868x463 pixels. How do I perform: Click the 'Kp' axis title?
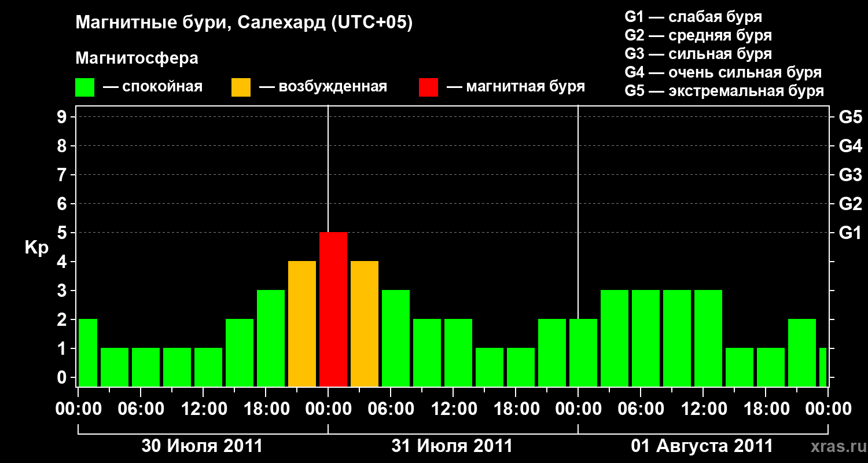36,248
